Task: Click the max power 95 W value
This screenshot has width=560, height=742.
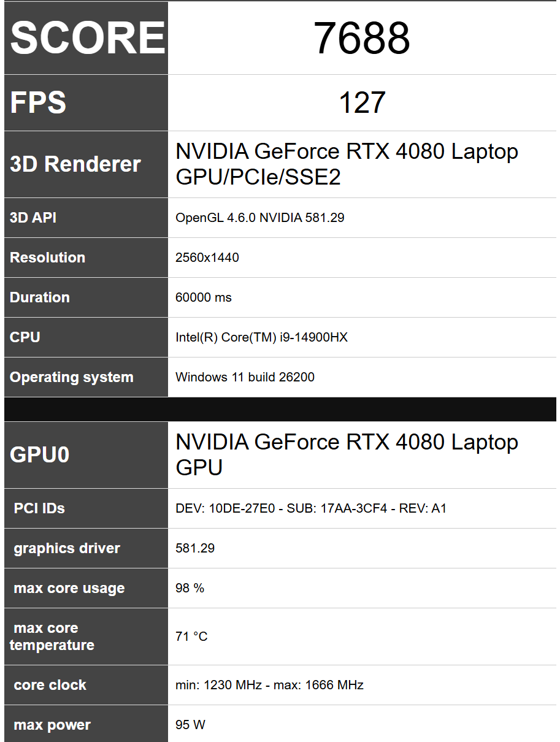Action: [190, 725]
